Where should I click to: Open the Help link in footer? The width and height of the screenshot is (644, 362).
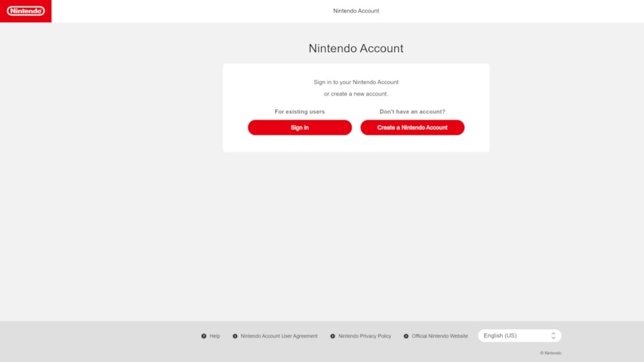coord(215,336)
